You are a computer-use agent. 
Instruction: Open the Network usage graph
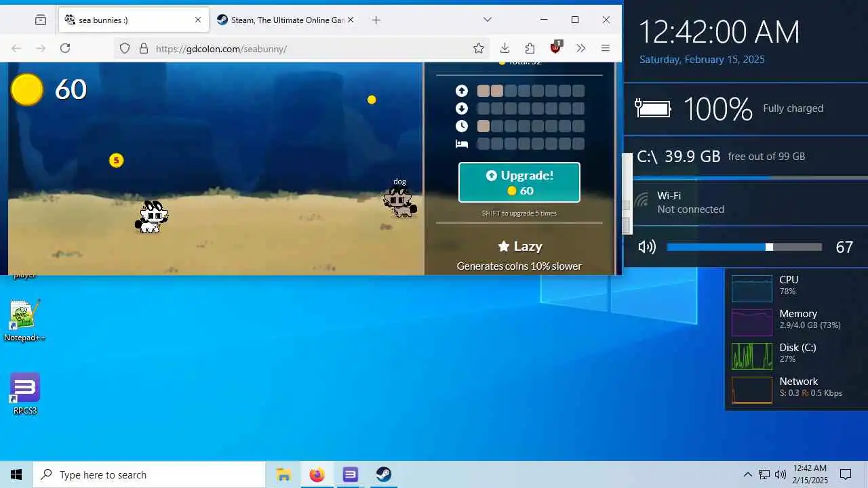click(x=752, y=390)
